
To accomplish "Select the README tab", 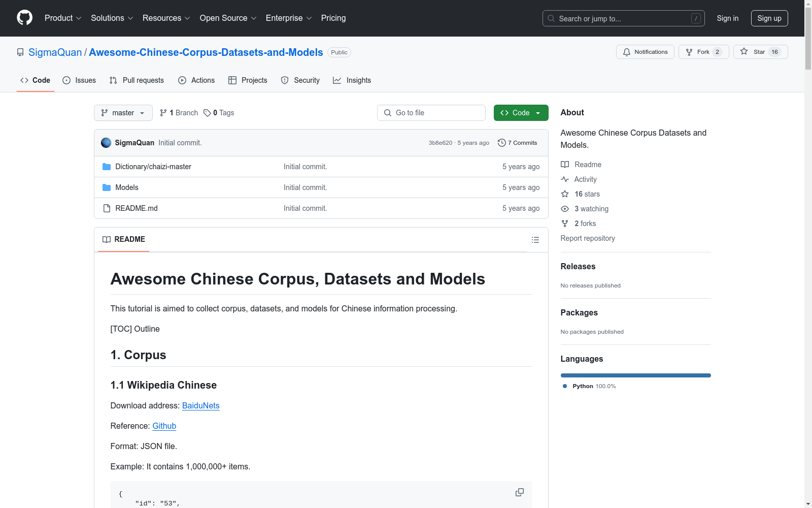I will [124, 239].
